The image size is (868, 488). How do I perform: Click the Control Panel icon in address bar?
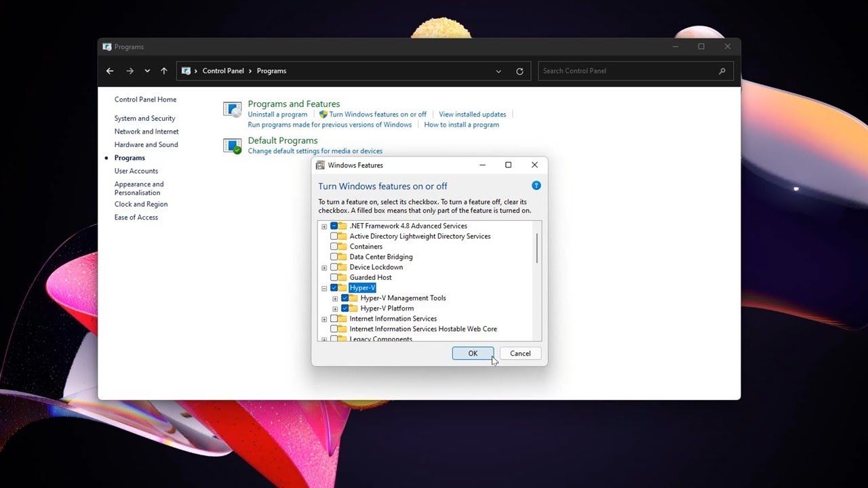(186, 71)
